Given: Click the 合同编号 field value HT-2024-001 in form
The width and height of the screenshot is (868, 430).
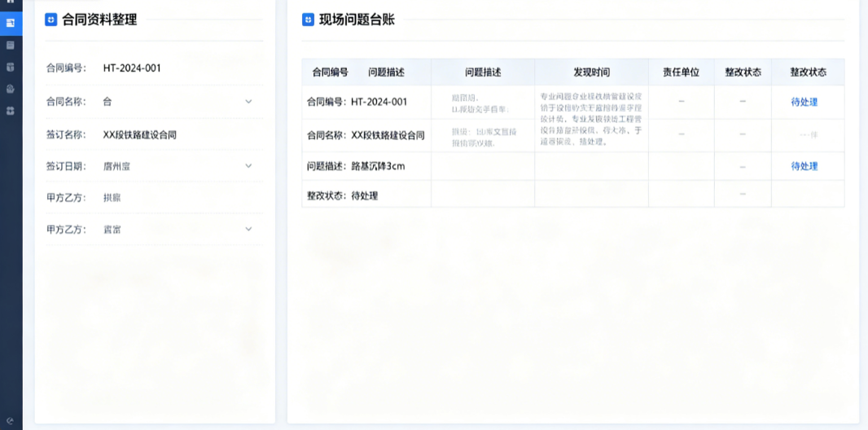Looking at the screenshot, I should (132, 68).
